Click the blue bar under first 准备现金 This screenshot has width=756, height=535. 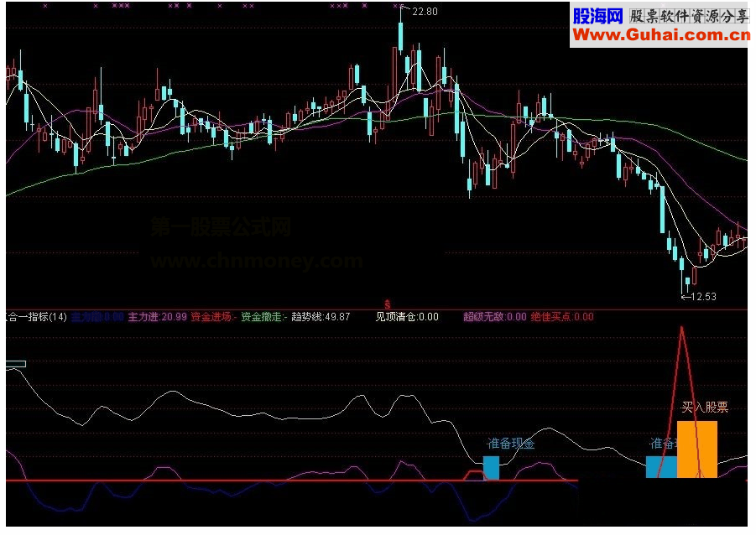[x=492, y=468]
